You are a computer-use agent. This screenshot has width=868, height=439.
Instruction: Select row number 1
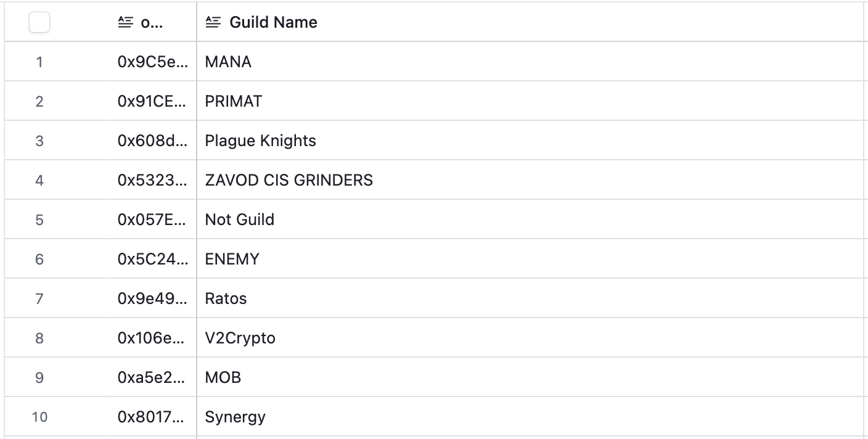pos(39,62)
